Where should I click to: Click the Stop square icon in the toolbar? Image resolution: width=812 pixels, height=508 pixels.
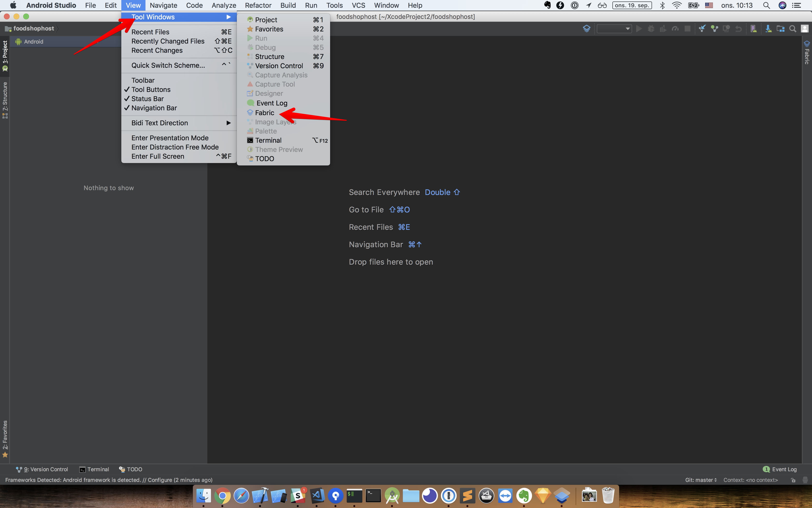tap(687, 29)
